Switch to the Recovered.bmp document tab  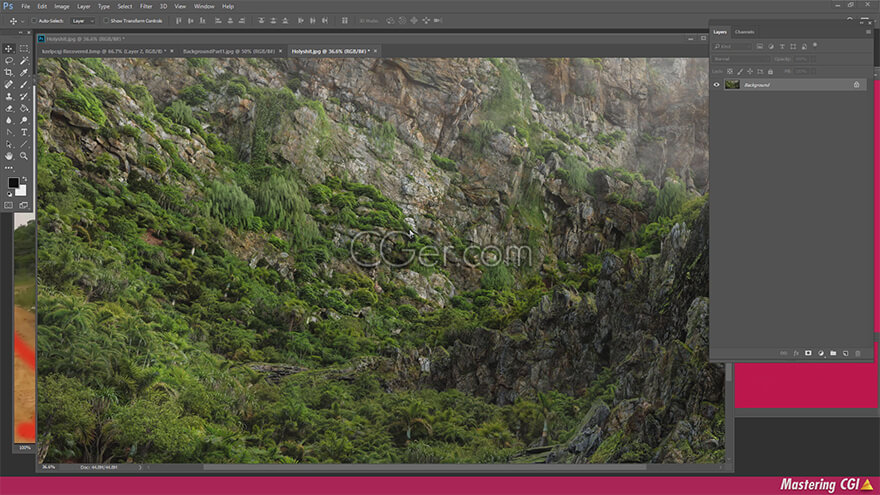(x=102, y=51)
